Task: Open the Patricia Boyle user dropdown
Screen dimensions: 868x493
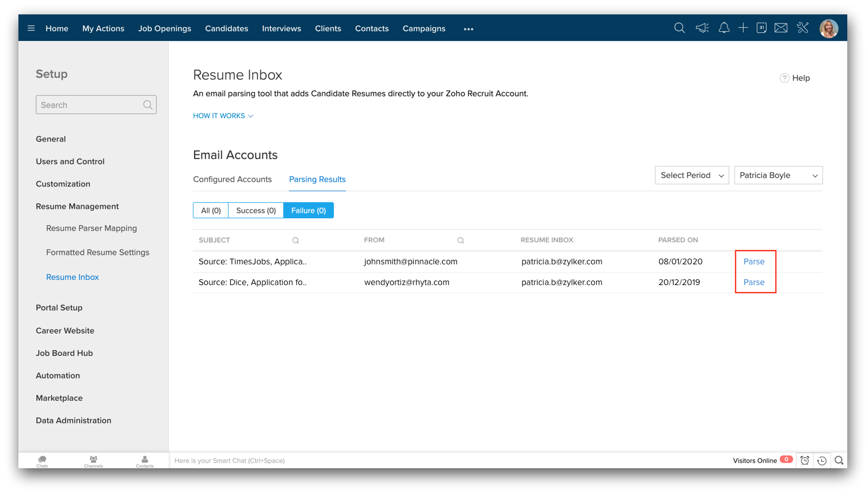Action: (778, 175)
